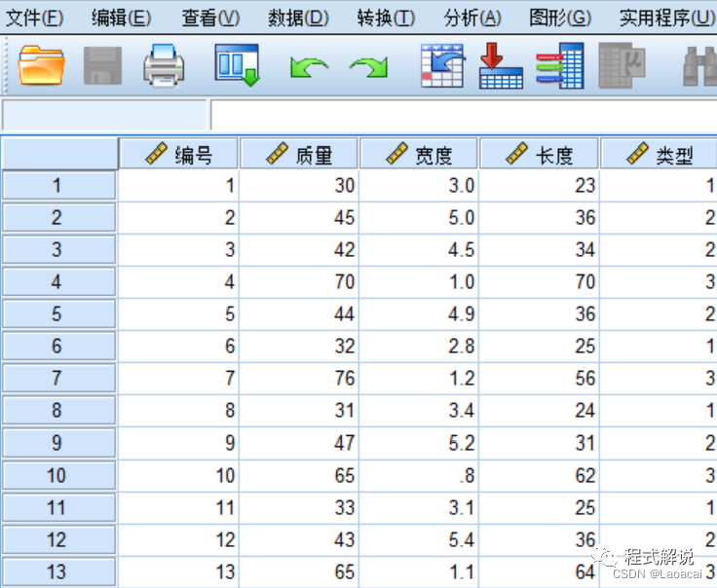This screenshot has width=717, height=588.
Task: Open the 图形(G) menu
Action: pyautogui.click(x=560, y=18)
